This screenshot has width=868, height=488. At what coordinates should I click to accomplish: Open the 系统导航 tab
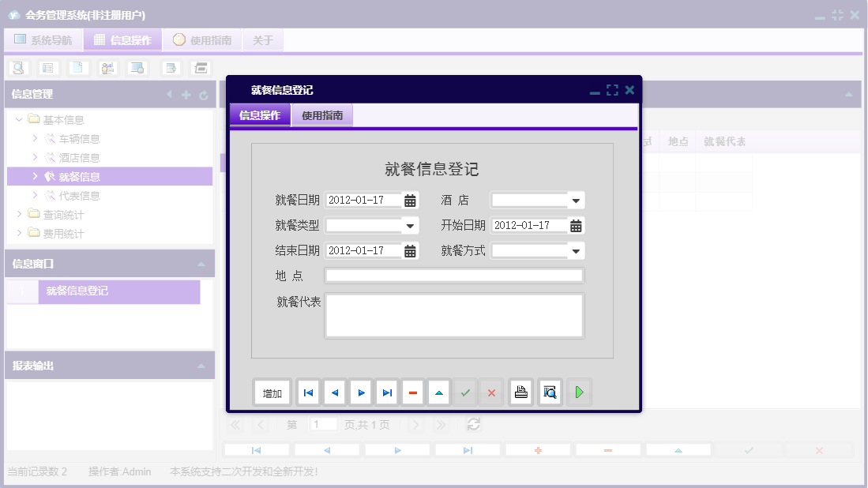point(45,40)
